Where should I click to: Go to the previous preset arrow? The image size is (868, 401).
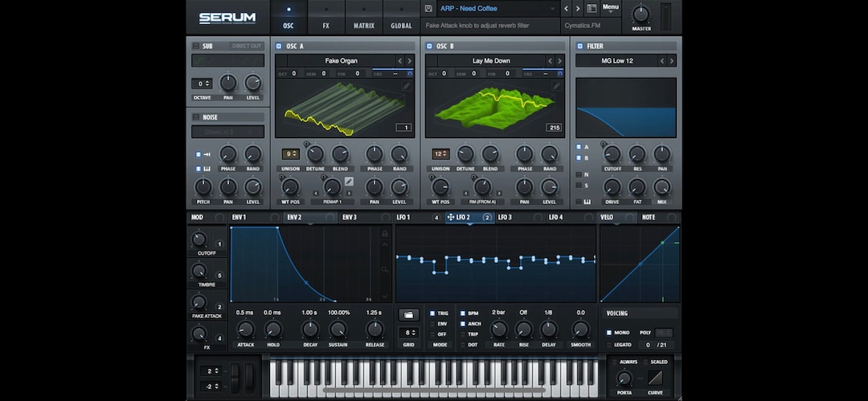(566, 8)
